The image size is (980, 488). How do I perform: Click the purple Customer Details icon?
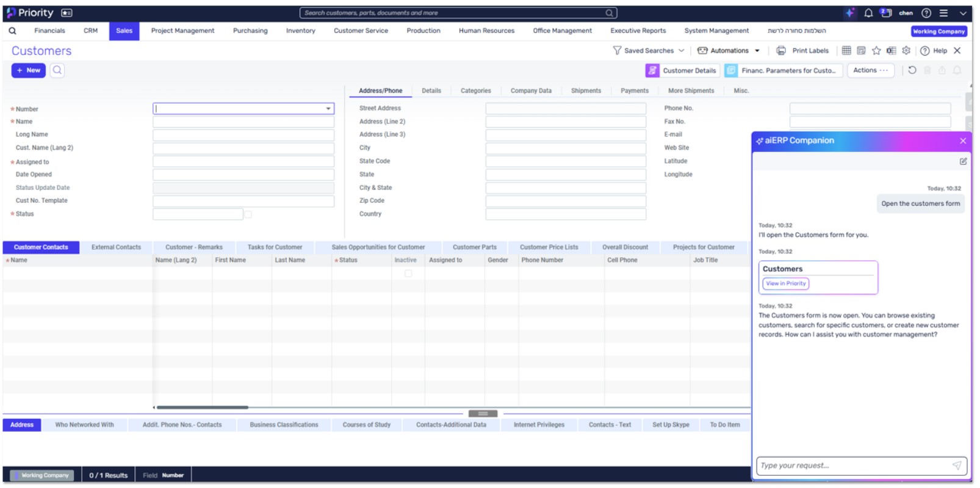click(652, 71)
